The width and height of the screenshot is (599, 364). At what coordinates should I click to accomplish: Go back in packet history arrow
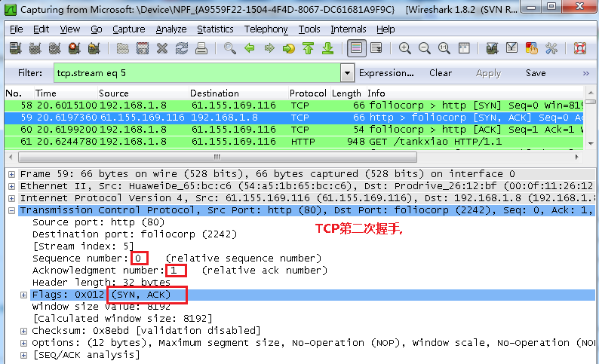pos(250,48)
